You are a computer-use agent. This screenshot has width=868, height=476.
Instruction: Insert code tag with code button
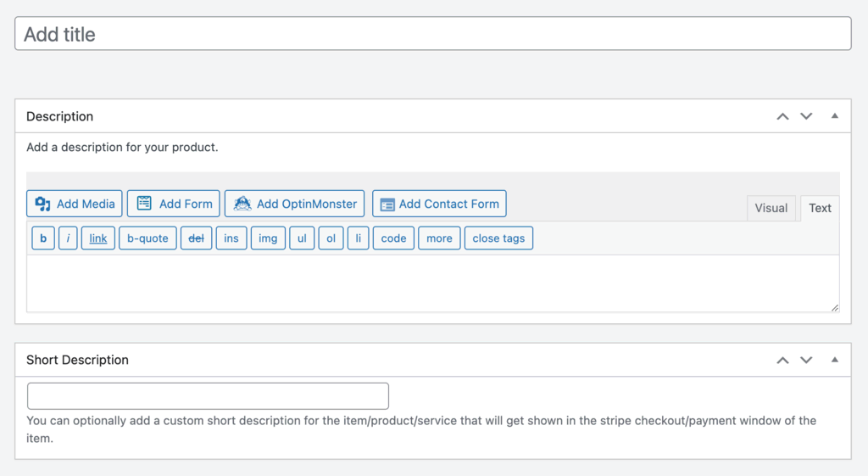(393, 238)
